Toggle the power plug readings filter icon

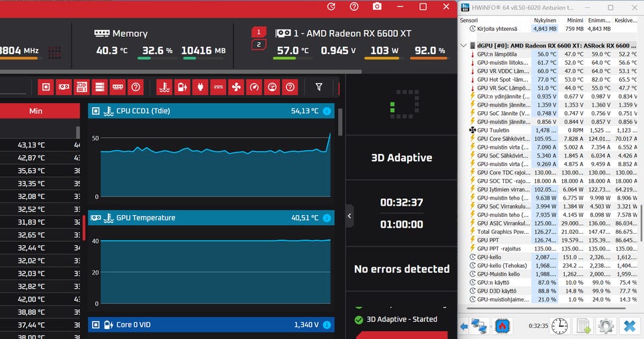[x=201, y=87]
